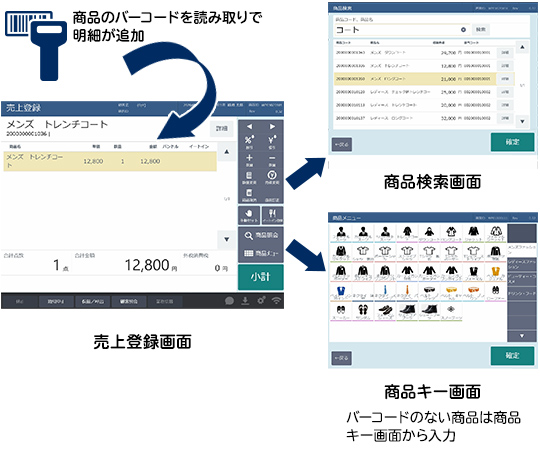Pick the サンダル sandals product key
540x450 pixels.
[363, 312]
